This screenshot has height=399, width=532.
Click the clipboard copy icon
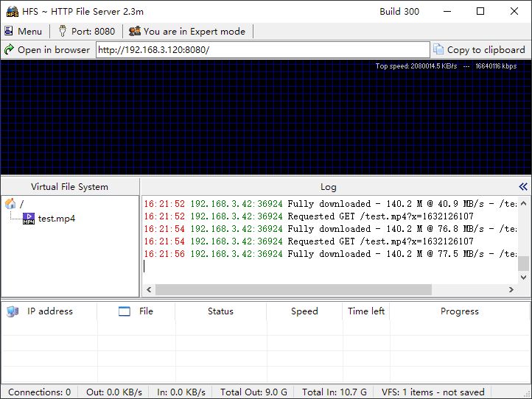[438, 49]
